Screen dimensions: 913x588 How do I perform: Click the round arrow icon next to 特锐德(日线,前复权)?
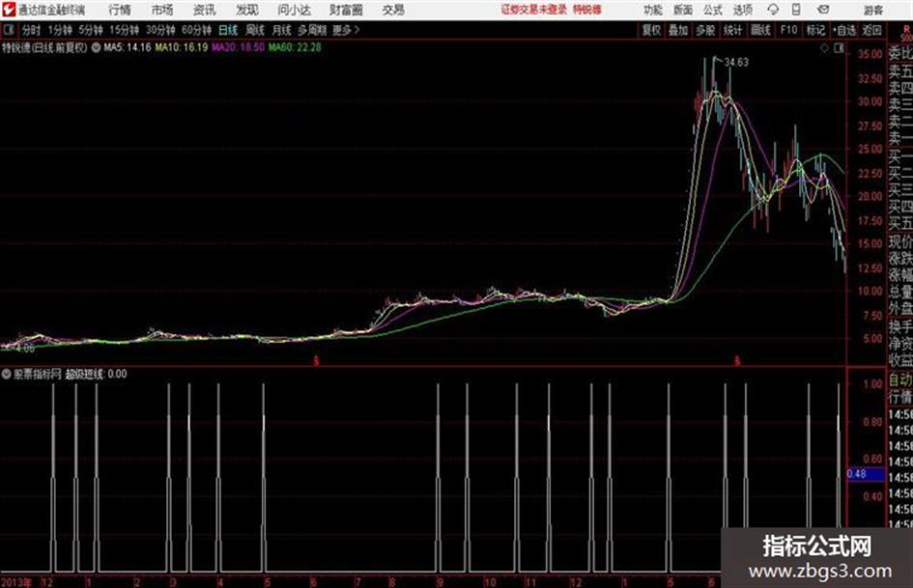click(x=96, y=47)
